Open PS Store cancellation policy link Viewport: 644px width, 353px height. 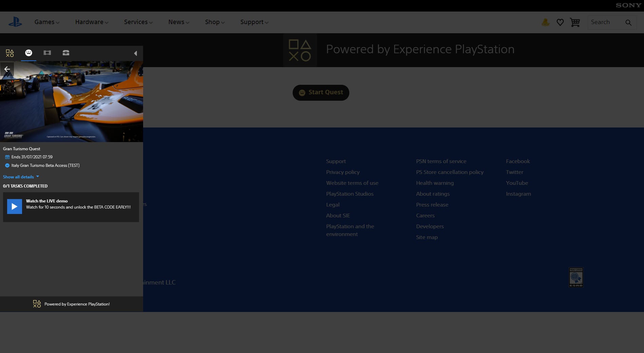450,172
